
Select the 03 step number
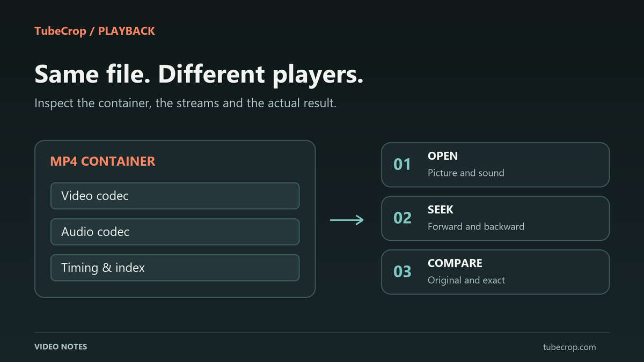(x=402, y=272)
